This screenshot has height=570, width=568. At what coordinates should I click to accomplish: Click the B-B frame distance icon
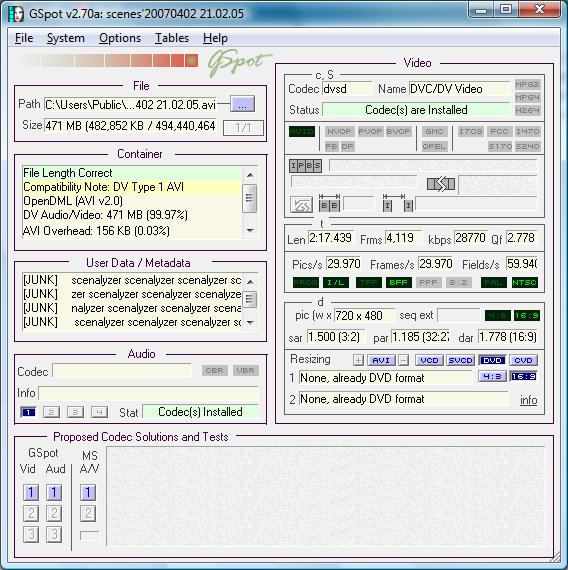coord(329,204)
